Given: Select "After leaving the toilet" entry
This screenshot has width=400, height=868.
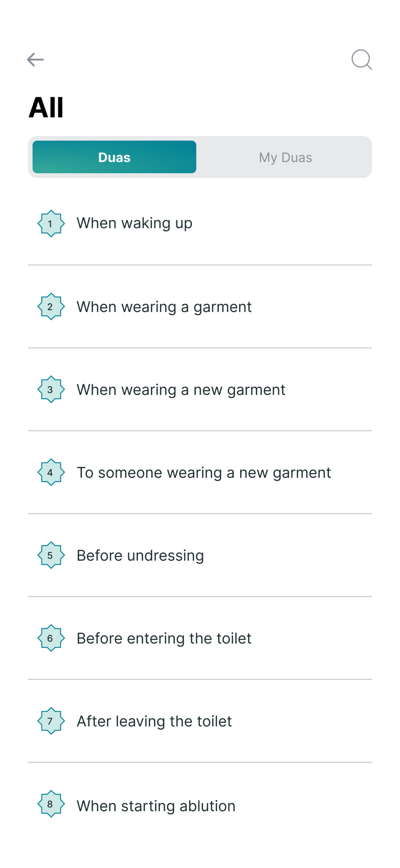Looking at the screenshot, I should tap(154, 721).
